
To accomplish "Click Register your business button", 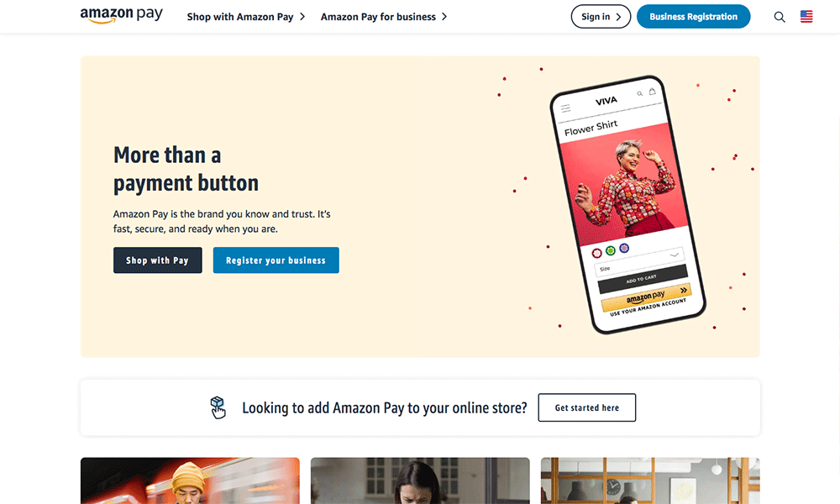I will pyautogui.click(x=276, y=260).
